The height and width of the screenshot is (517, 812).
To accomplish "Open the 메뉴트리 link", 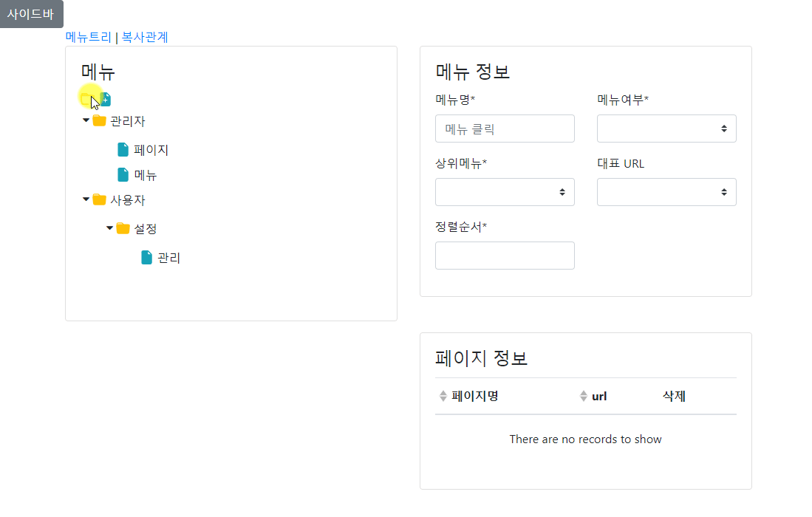I will click(x=89, y=37).
